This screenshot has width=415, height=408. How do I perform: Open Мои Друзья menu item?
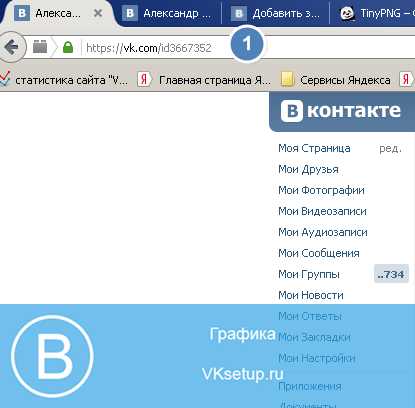[x=308, y=169]
